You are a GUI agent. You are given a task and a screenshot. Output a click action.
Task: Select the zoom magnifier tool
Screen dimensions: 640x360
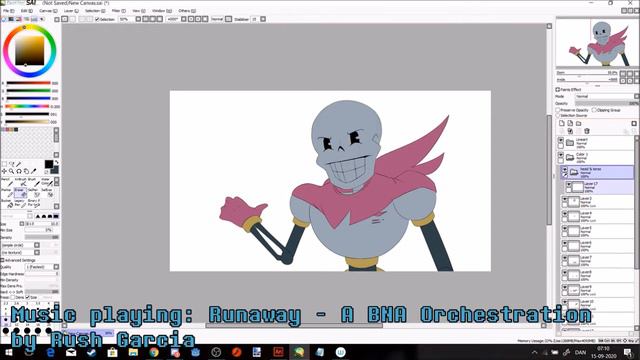pyautogui.click(x=12, y=171)
